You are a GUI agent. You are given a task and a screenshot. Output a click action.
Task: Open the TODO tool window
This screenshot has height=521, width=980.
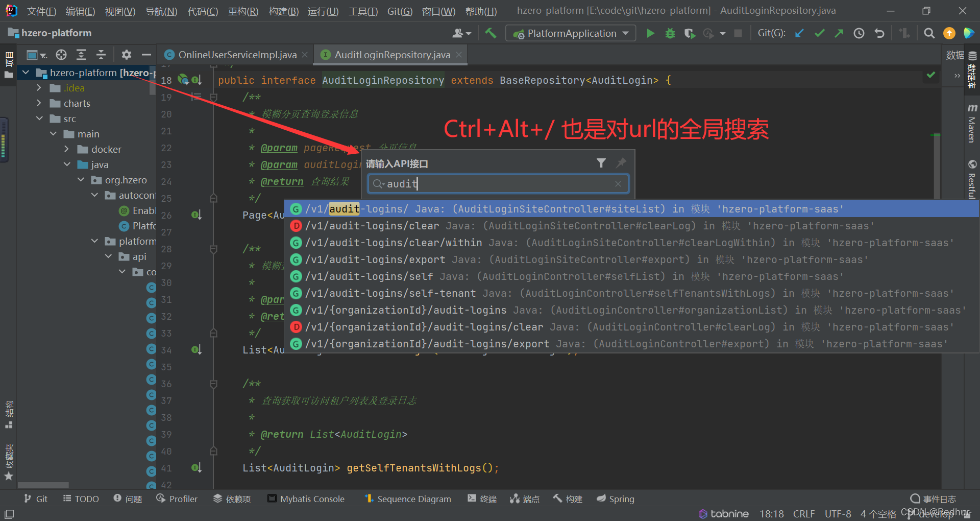point(81,499)
